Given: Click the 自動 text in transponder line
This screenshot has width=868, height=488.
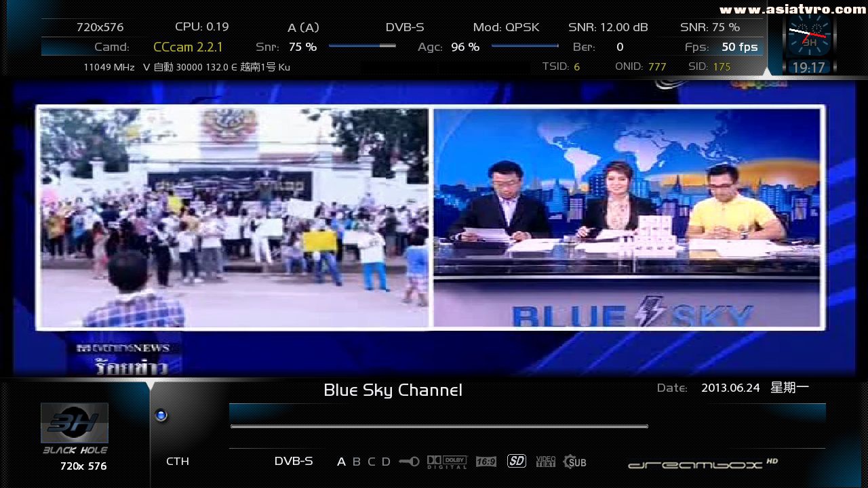Looking at the screenshot, I should point(163,67).
